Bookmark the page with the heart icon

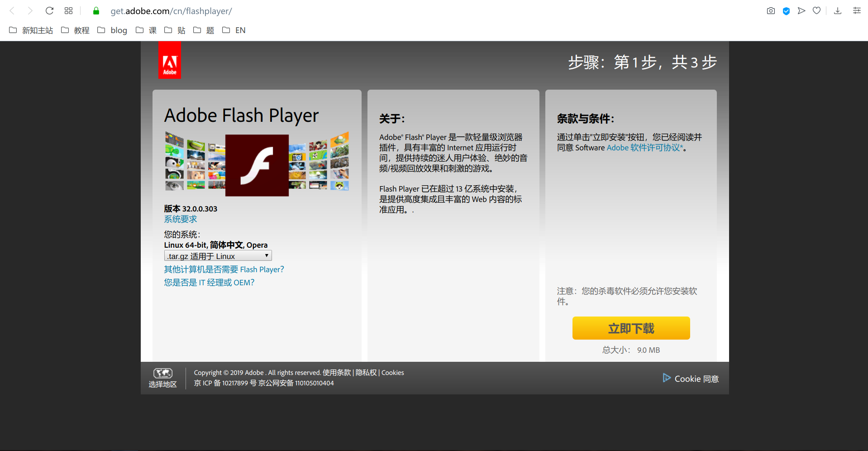pos(816,10)
